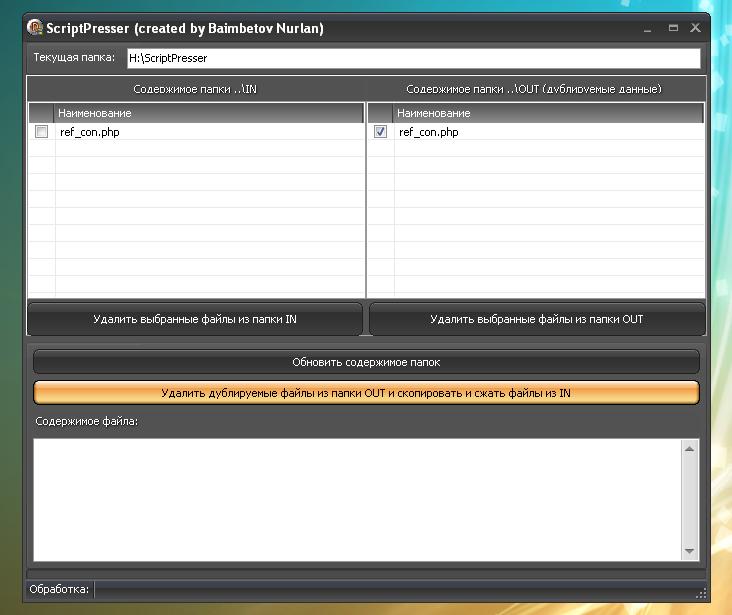Screen dimensions: 732x615
Task: Click the Текущая папка path field
Action: (x=412, y=58)
